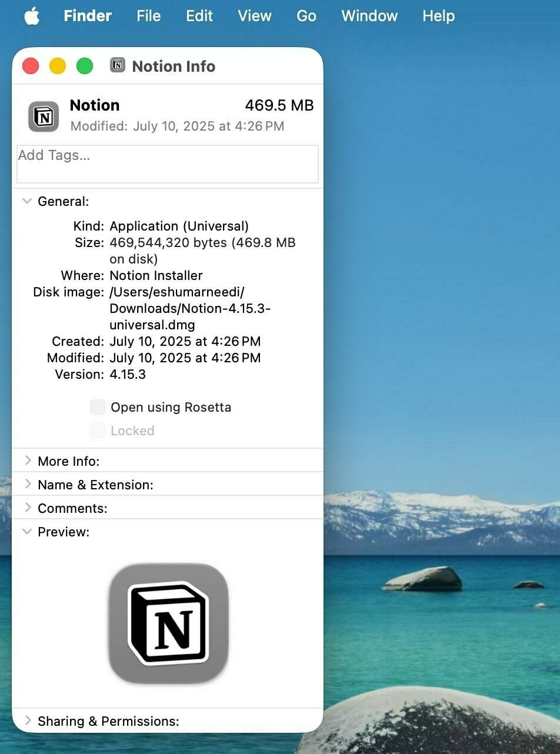Open the Help menu
The image size is (560, 754).
tap(438, 16)
